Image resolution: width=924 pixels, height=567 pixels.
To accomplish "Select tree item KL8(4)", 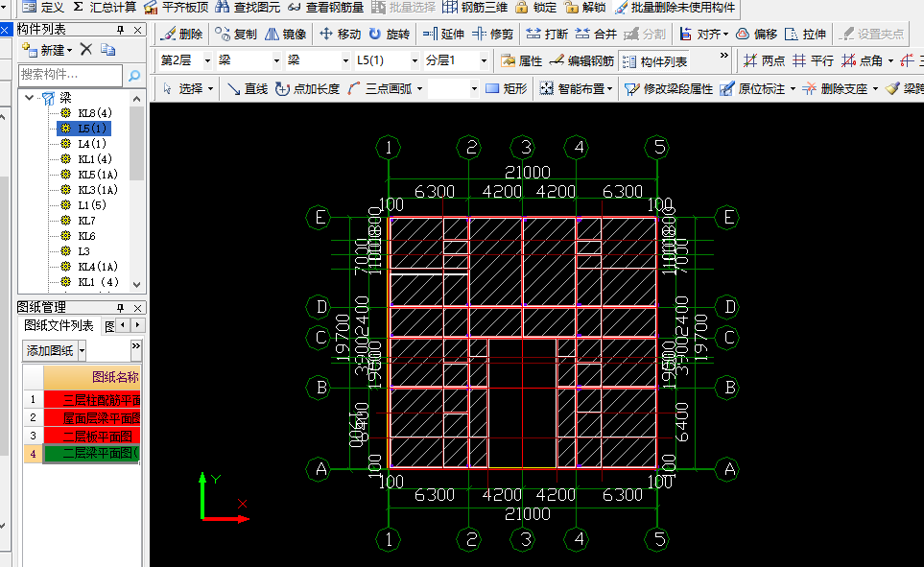I will click(x=94, y=112).
